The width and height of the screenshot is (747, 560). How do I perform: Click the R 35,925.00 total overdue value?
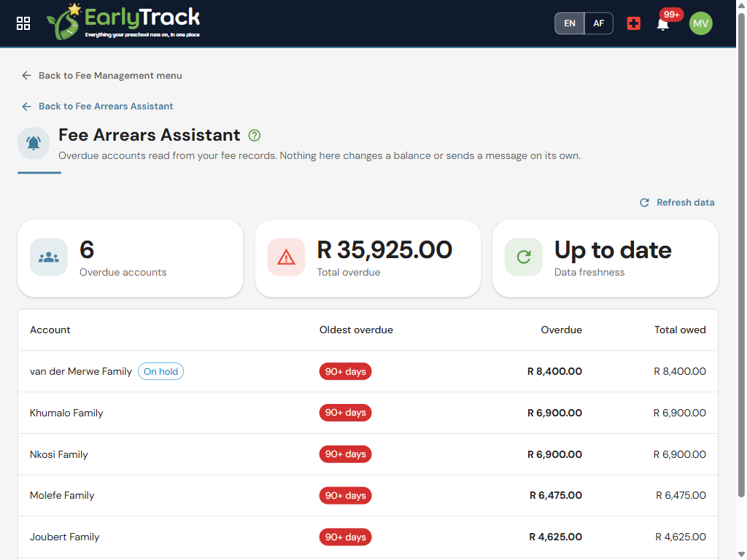(384, 249)
